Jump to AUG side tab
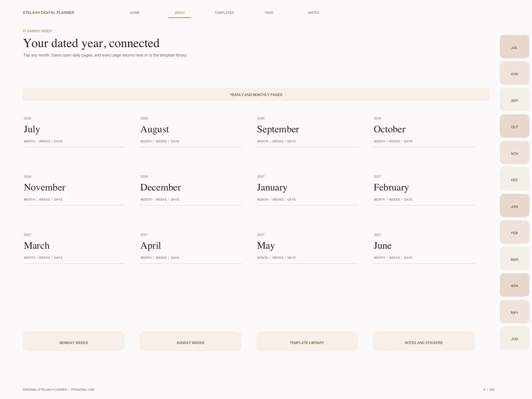This screenshot has height=399, width=532. coord(514,73)
